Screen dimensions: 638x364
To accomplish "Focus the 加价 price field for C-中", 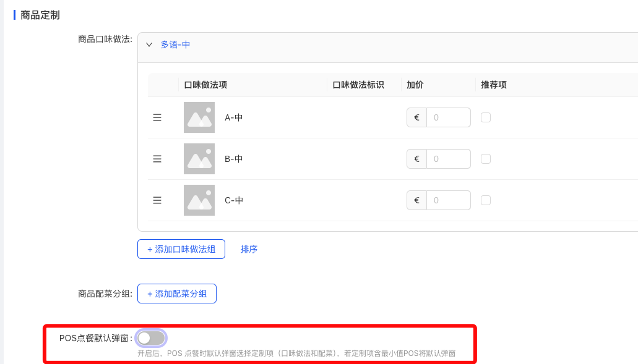I will [449, 200].
